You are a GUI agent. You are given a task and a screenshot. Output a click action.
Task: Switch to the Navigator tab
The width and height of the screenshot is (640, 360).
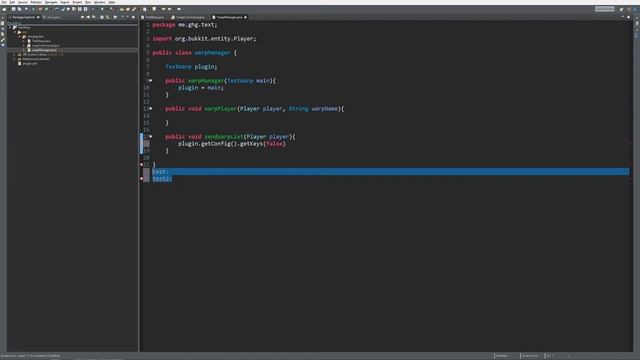tap(52, 17)
